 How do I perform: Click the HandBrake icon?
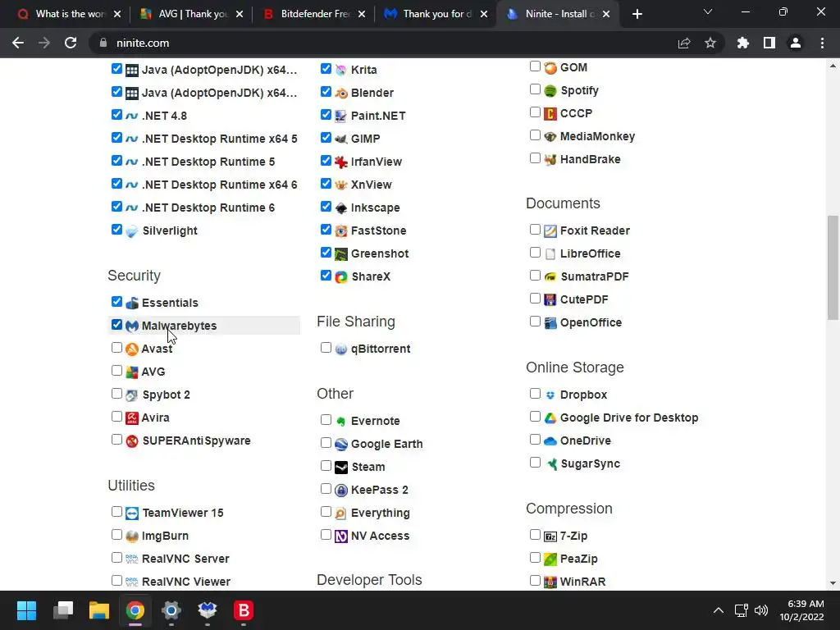pos(550,160)
